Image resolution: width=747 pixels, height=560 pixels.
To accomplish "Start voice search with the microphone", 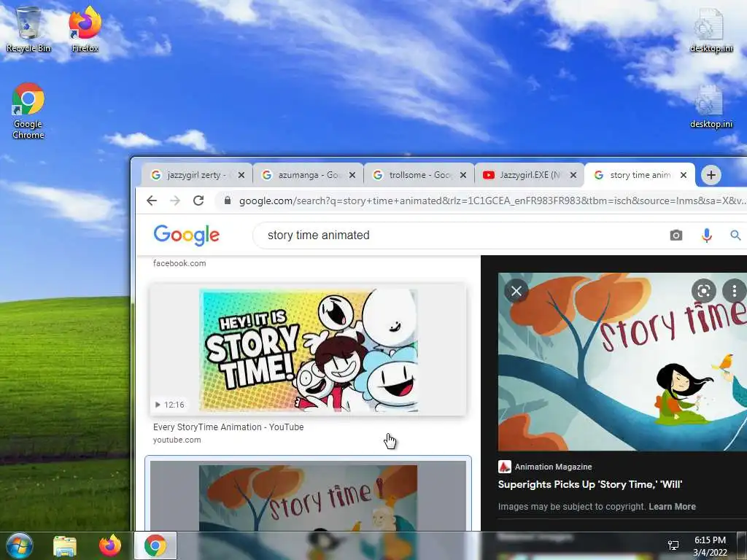I will [706, 236].
